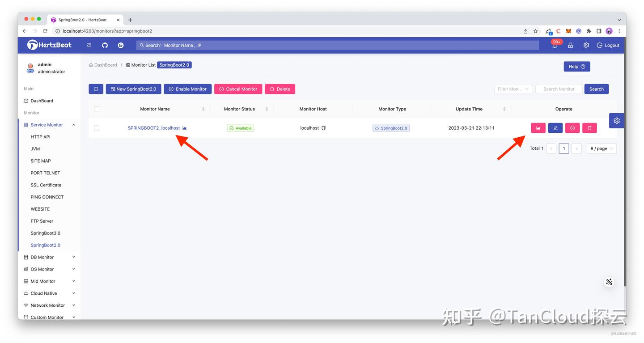Open the SPRINGBOOT2_localhost monitor link
The height and width of the screenshot is (343, 644).
154,128
